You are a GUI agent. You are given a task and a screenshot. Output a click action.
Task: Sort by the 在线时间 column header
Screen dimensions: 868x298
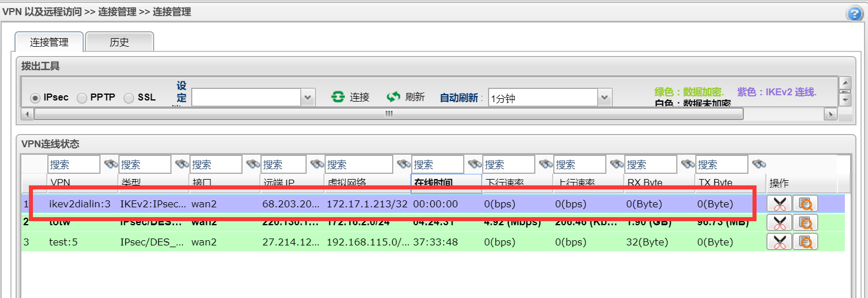pos(446,183)
